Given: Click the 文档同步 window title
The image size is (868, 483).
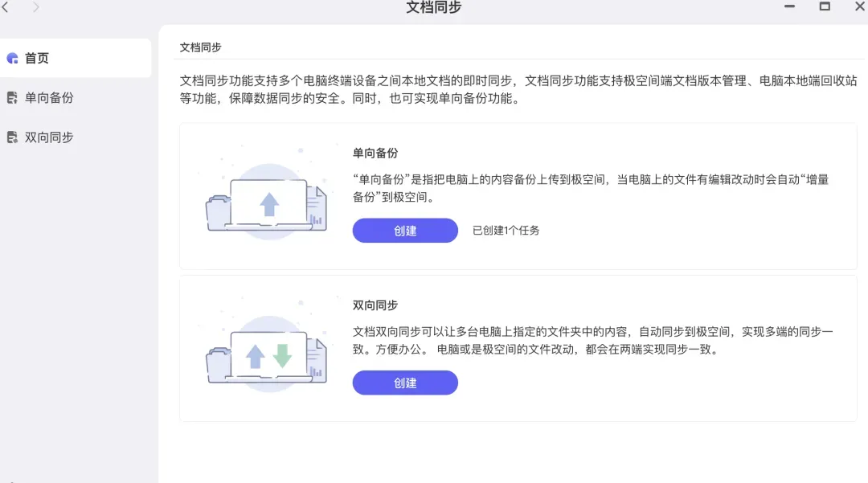Looking at the screenshot, I should click(434, 8).
